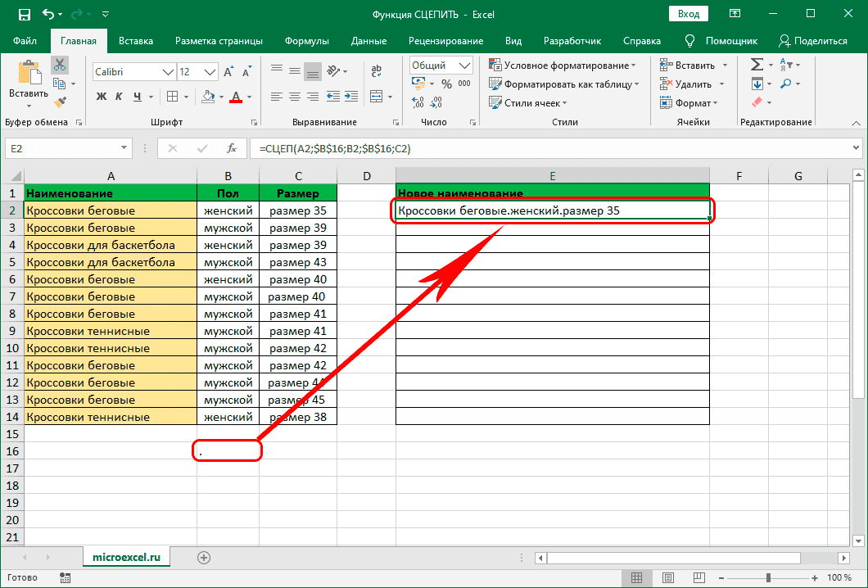Open the Calibri font name dropdown
Screen dimensions: 868x588
[166, 72]
